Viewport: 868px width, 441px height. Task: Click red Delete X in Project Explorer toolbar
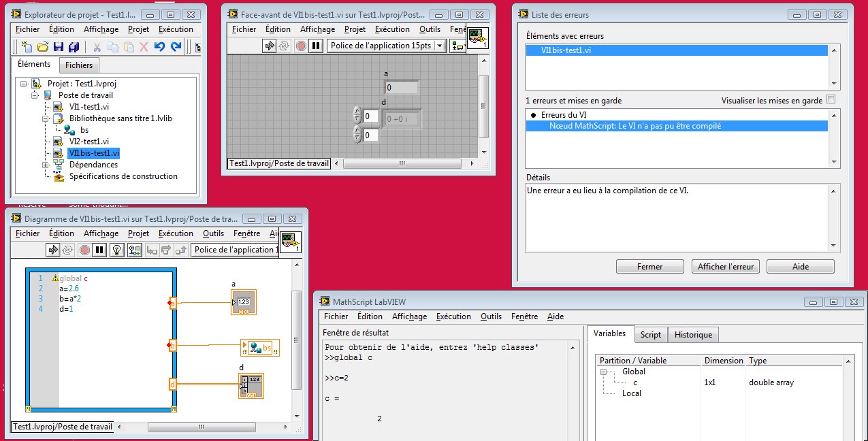tap(144, 47)
